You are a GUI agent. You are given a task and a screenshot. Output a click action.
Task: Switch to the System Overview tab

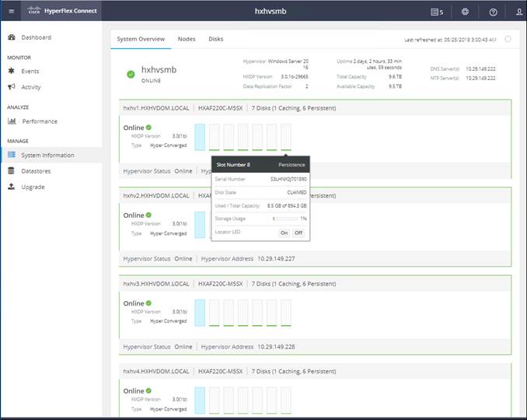click(x=141, y=39)
